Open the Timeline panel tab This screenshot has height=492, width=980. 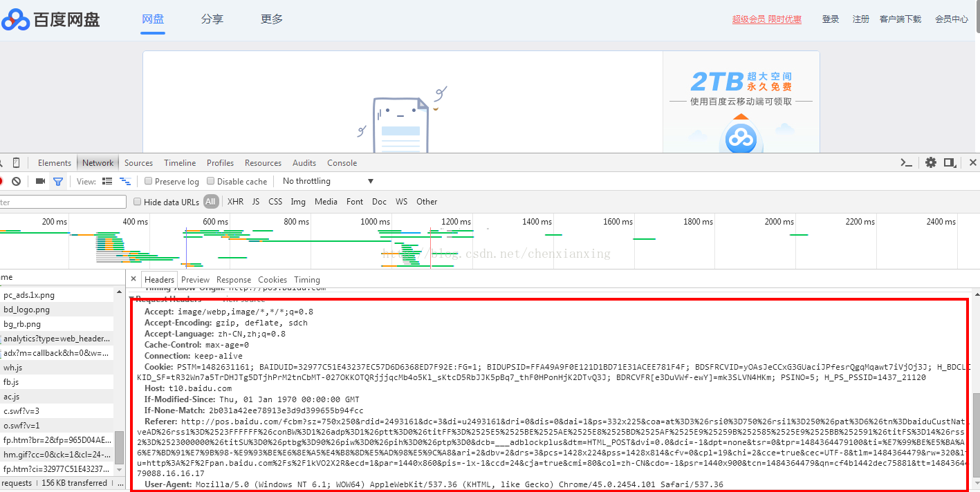[180, 163]
